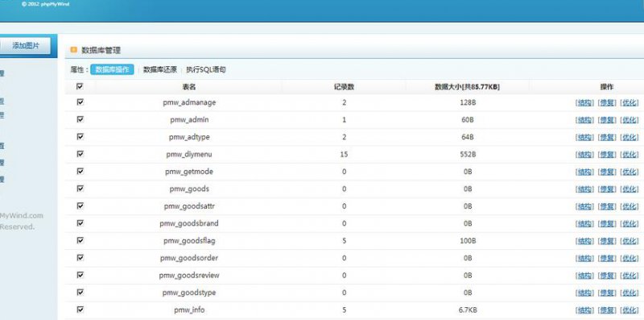Click the 6.7KB size value

468,310
